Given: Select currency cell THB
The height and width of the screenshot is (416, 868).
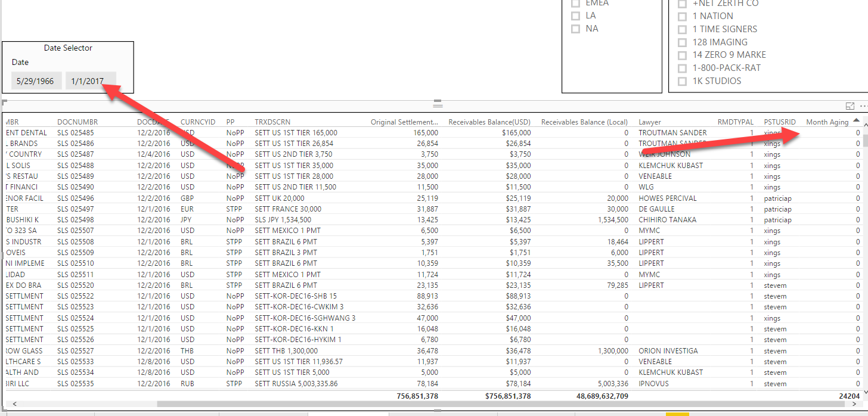Looking at the screenshot, I should click(187, 351).
